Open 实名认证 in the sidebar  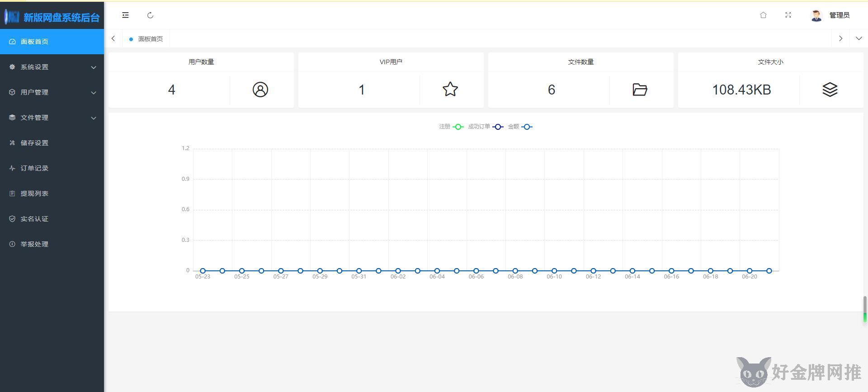click(52, 219)
